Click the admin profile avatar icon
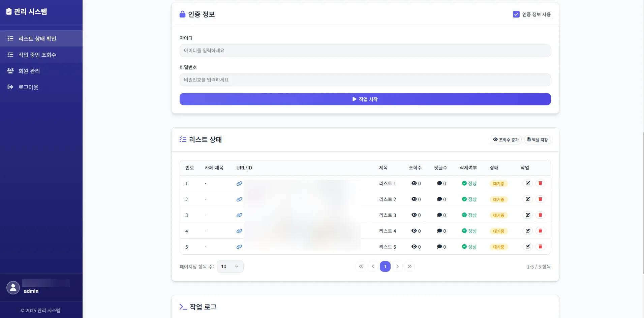The image size is (644, 318). pyautogui.click(x=13, y=287)
